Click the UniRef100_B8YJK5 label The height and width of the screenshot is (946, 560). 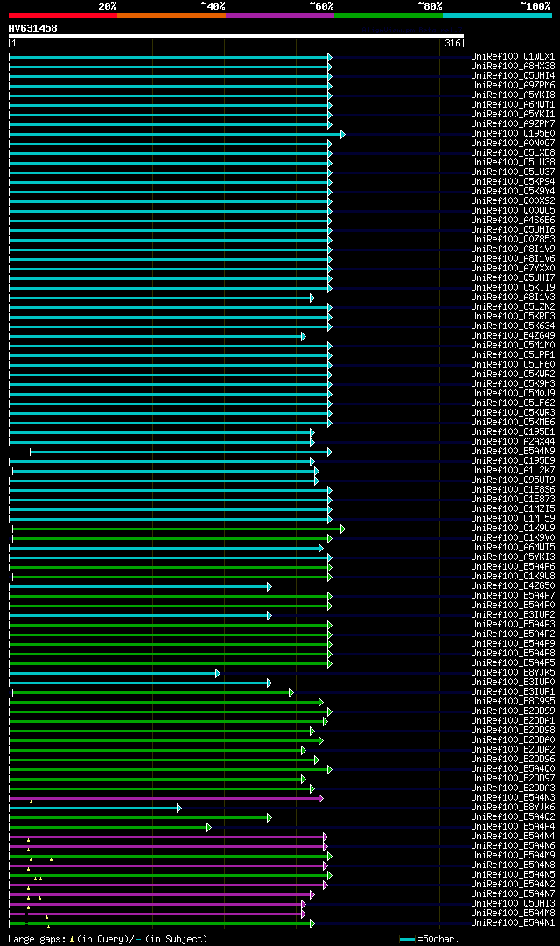(x=513, y=673)
